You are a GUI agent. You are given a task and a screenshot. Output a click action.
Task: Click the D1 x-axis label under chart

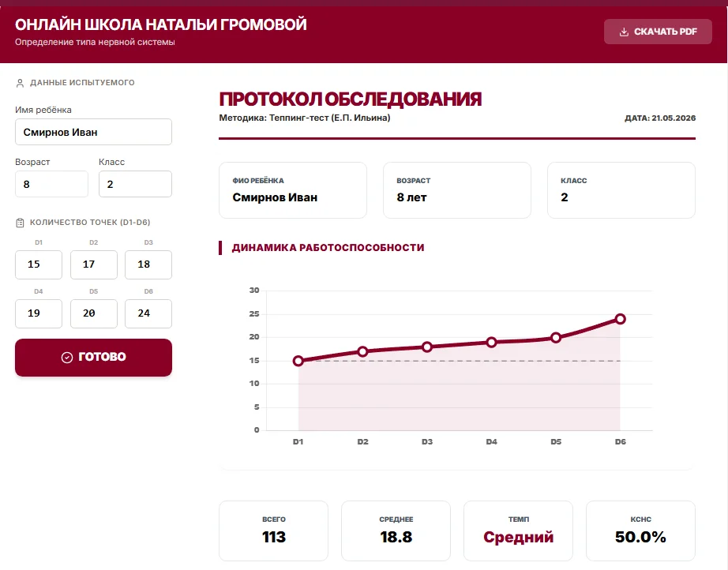(298, 442)
